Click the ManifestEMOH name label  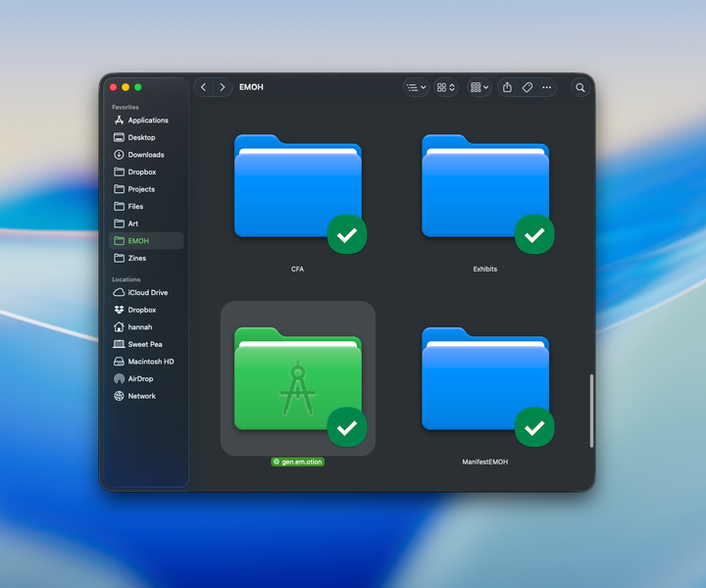pos(485,462)
